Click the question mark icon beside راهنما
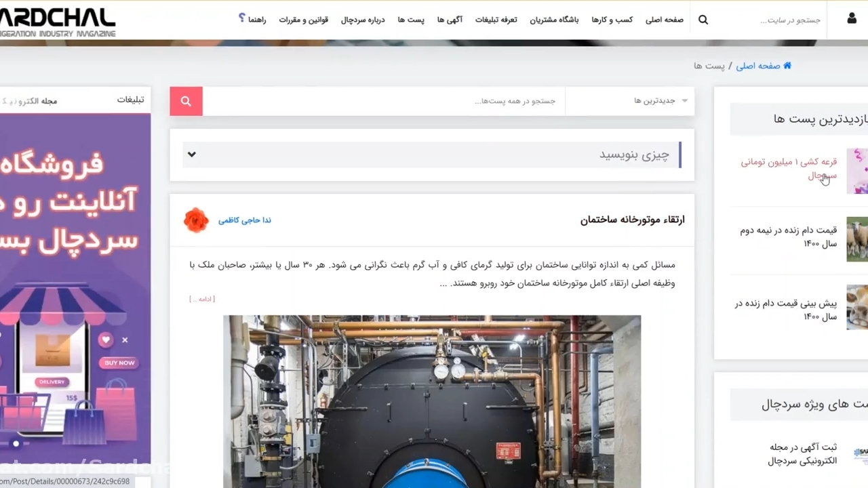 tap(242, 18)
